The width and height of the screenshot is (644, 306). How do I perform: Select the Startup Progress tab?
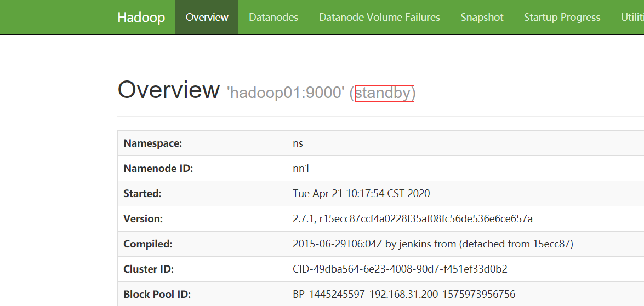pos(562,18)
